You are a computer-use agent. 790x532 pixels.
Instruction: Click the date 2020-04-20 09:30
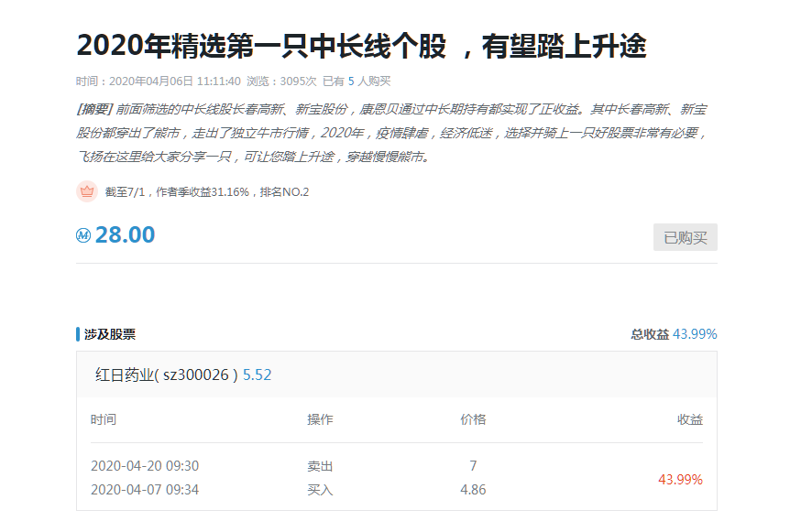pyautogui.click(x=145, y=466)
